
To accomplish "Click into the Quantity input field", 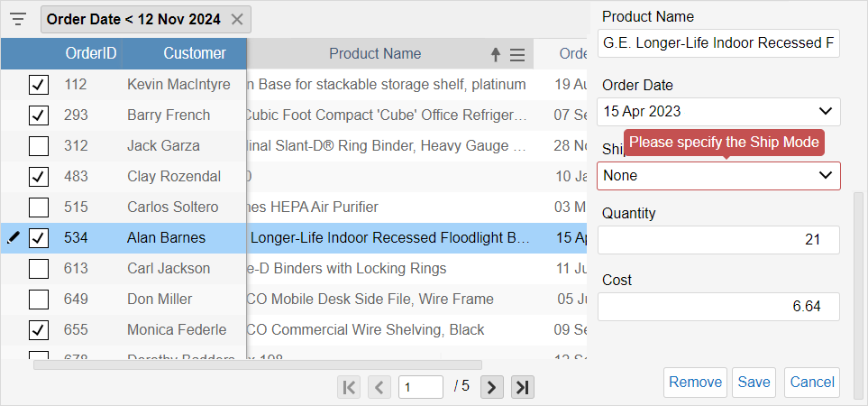I will click(x=718, y=240).
